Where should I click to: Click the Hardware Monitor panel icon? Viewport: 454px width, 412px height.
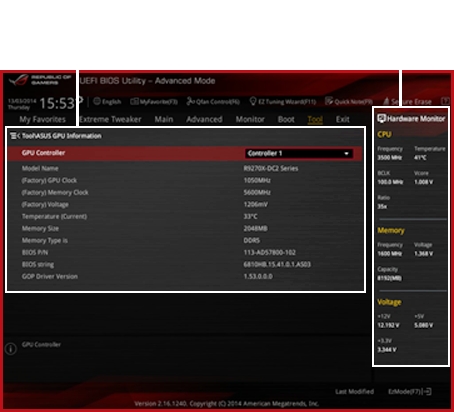click(381, 118)
